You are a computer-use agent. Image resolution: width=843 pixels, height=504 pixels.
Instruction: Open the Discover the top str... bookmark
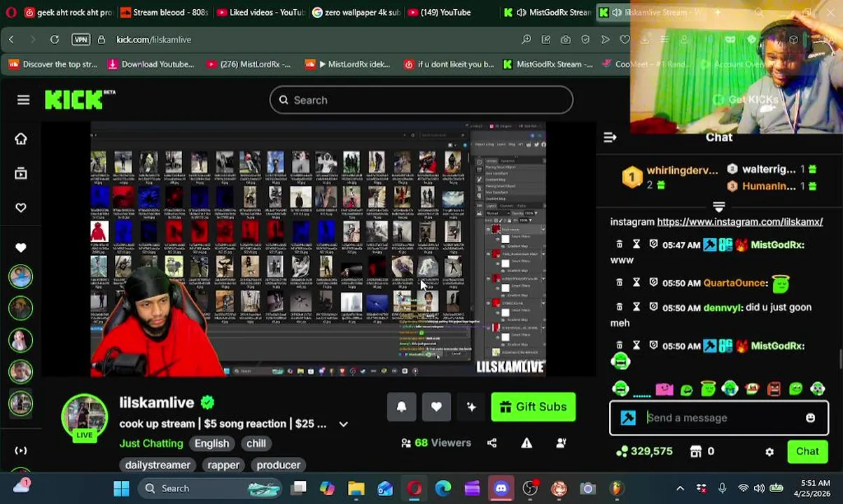(x=53, y=64)
